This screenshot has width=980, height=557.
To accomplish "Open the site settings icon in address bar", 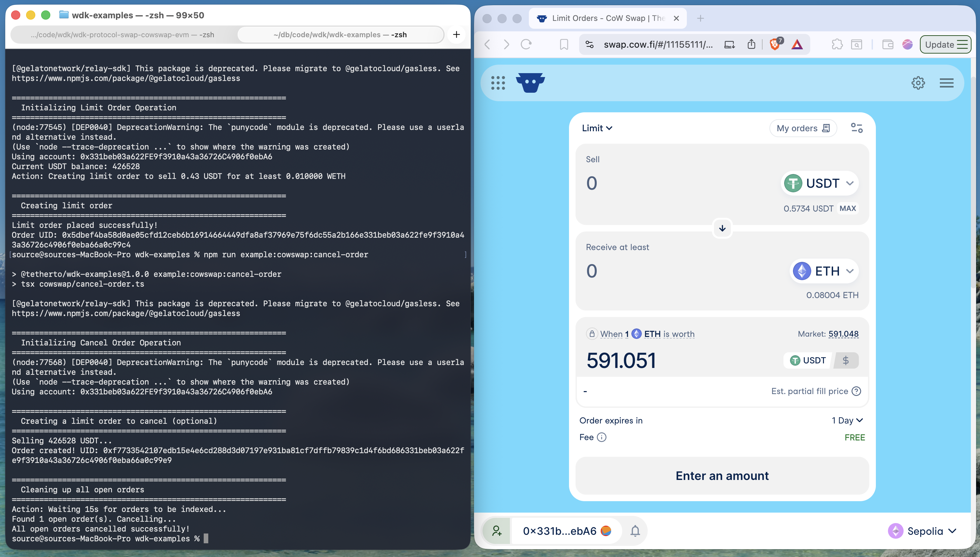I will (x=590, y=44).
